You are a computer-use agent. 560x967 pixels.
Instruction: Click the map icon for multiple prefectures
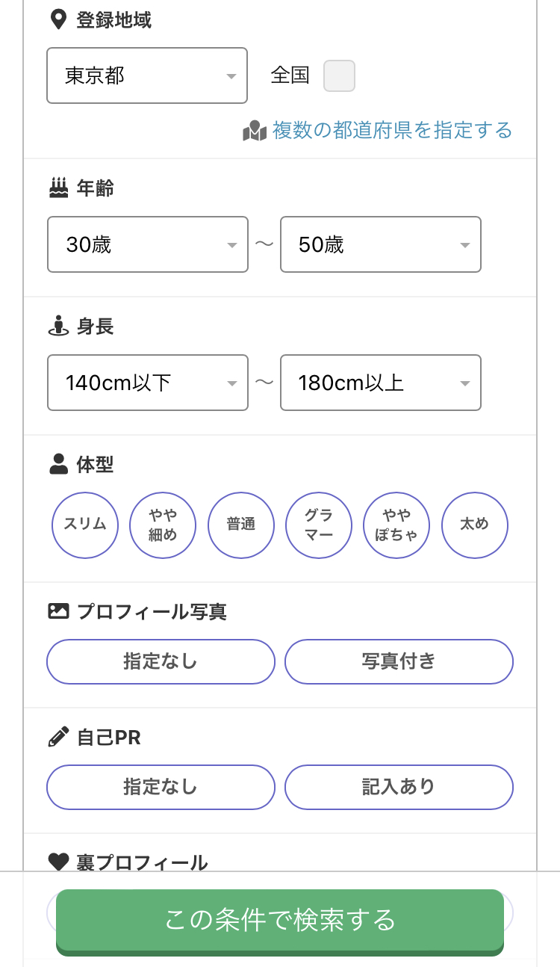click(255, 132)
